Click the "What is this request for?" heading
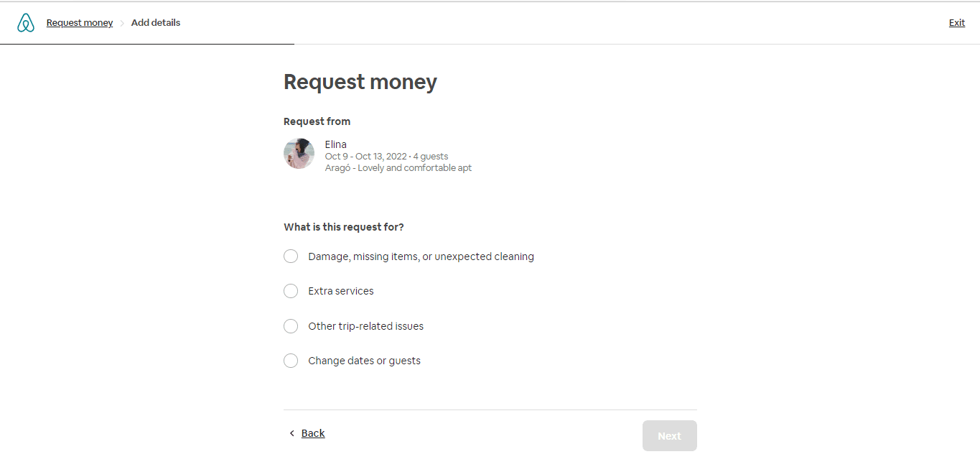Image resolution: width=980 pixels, height=472 pixels. pos(343,226)
